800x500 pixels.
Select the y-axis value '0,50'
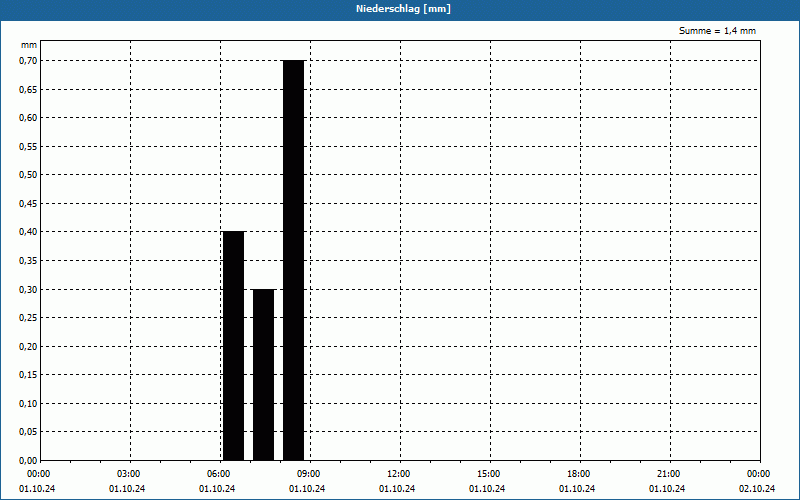point(28,175)
